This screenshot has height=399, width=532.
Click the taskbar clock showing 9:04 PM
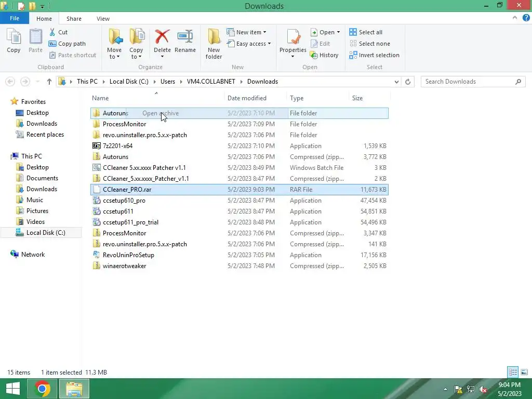pos(509,389)
